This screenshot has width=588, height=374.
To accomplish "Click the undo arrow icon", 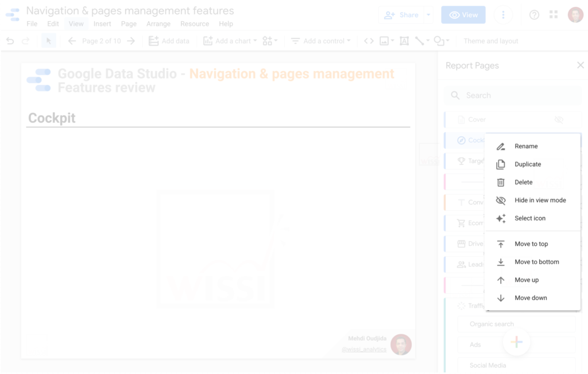I will point(10,41).
